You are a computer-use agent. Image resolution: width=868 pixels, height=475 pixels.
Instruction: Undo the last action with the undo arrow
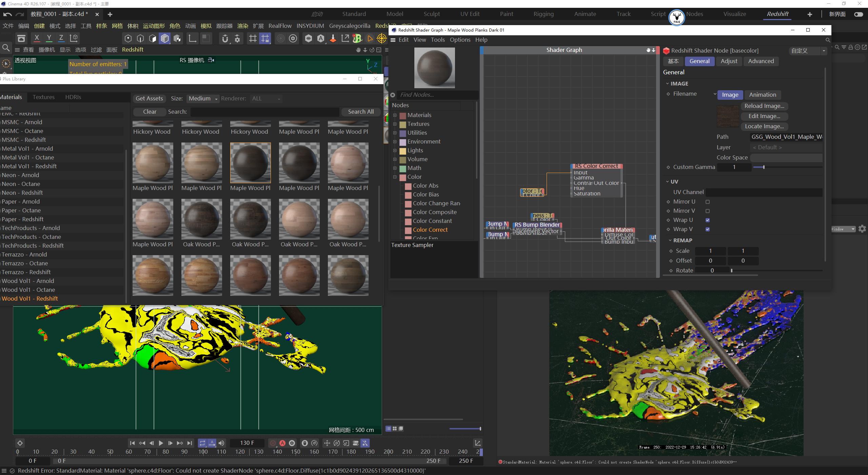(7, 14)
